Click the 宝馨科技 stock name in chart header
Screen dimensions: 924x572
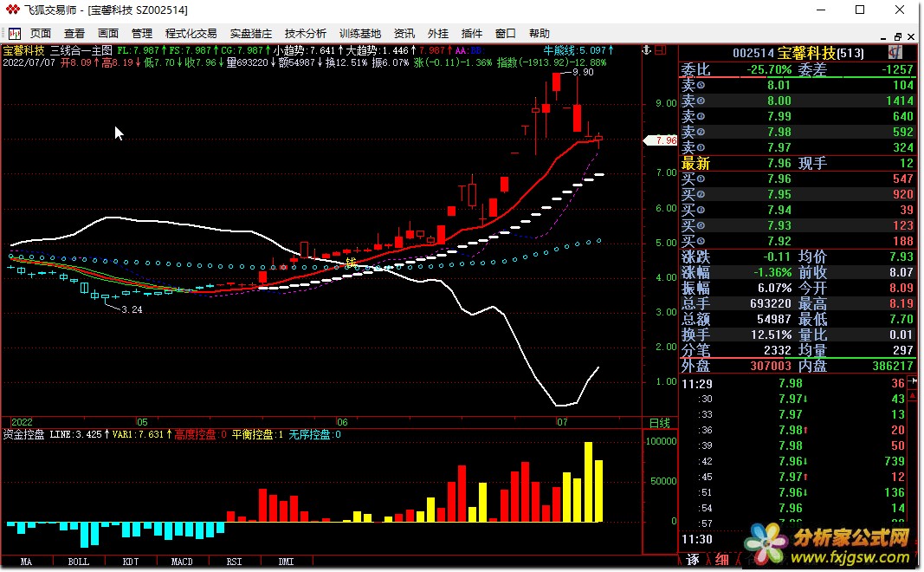coord(23,51)
